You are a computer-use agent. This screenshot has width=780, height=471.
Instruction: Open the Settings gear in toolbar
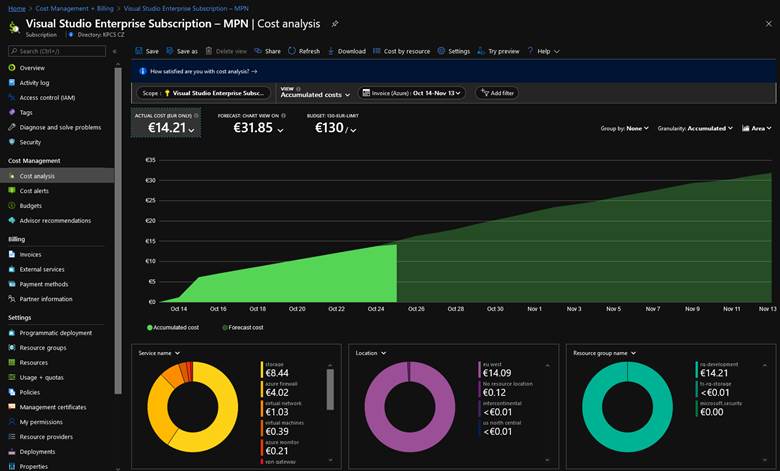pyautogui.click(x=441, y=51)
